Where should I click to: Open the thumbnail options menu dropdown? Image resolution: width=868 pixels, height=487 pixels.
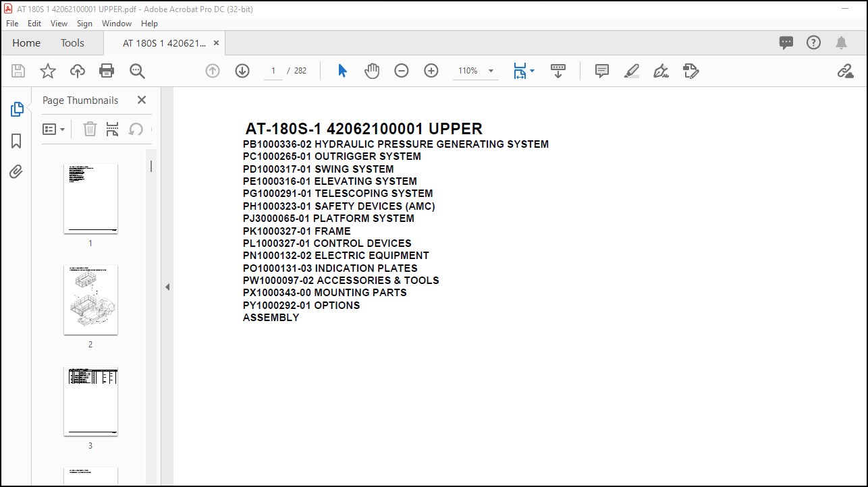coord(54,129)
